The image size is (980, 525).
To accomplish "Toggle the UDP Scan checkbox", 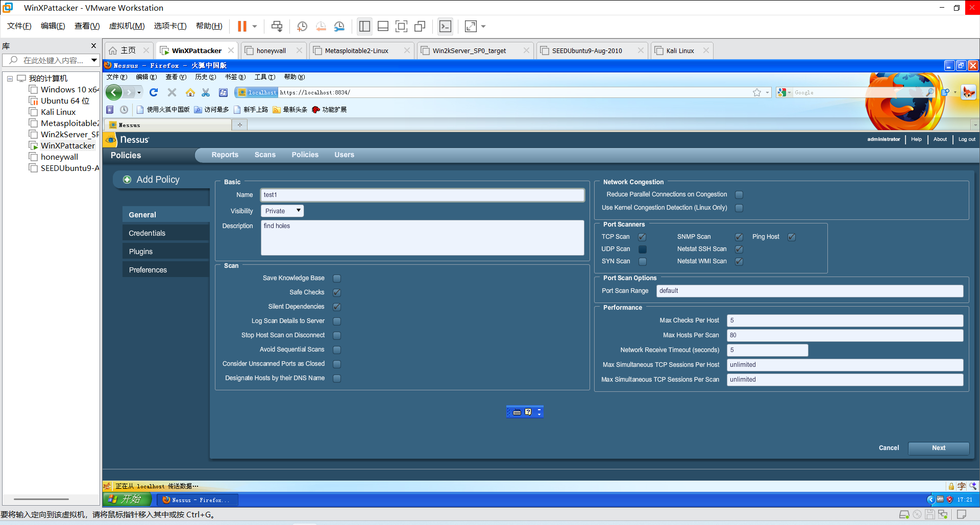I will pyautogui.click(x=643, y=249).
